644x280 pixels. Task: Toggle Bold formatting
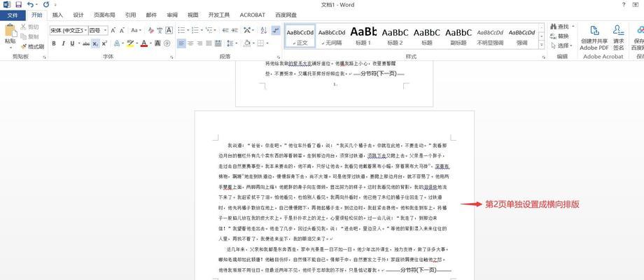pyautogui.click(x=54, y=43)
